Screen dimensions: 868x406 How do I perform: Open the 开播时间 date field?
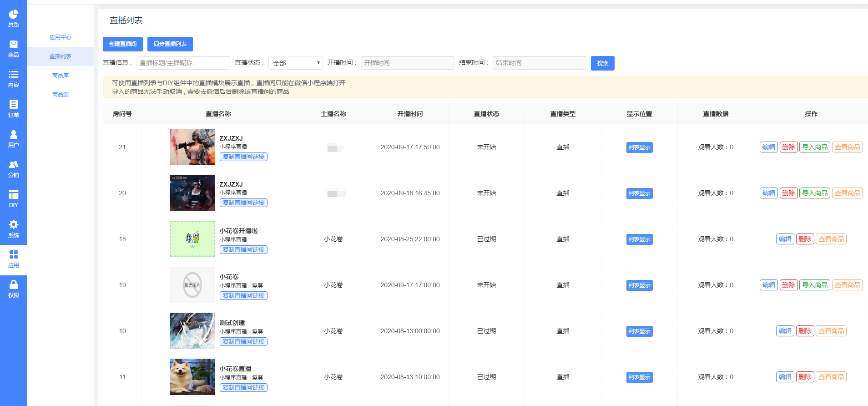(x=408, y=63)
